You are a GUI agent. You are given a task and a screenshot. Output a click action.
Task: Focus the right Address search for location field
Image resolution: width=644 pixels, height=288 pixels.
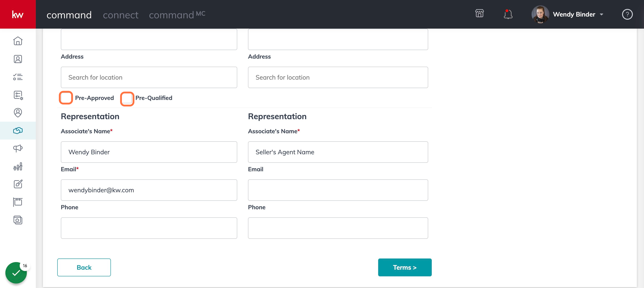tap(338, 77)
